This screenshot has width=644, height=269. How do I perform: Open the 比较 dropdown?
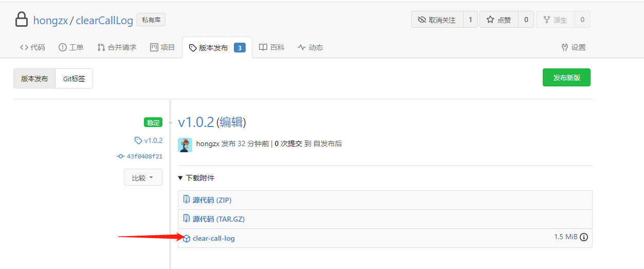pyautogui.click(x=143, y=177)
